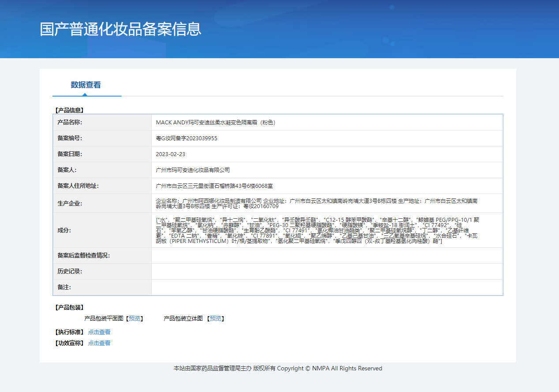The height and width of the screenshot is (392, 559).
Task: Select the 备案后监督检查情况 label cell
Action: [102, 255]
